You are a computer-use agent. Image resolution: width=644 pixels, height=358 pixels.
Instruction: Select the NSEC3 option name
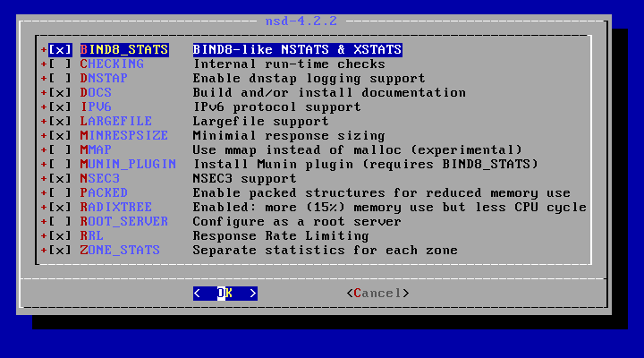(100, 178)
